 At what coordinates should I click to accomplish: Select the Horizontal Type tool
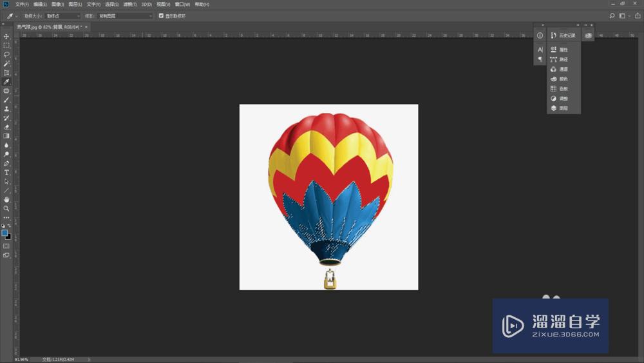point(6,173)
